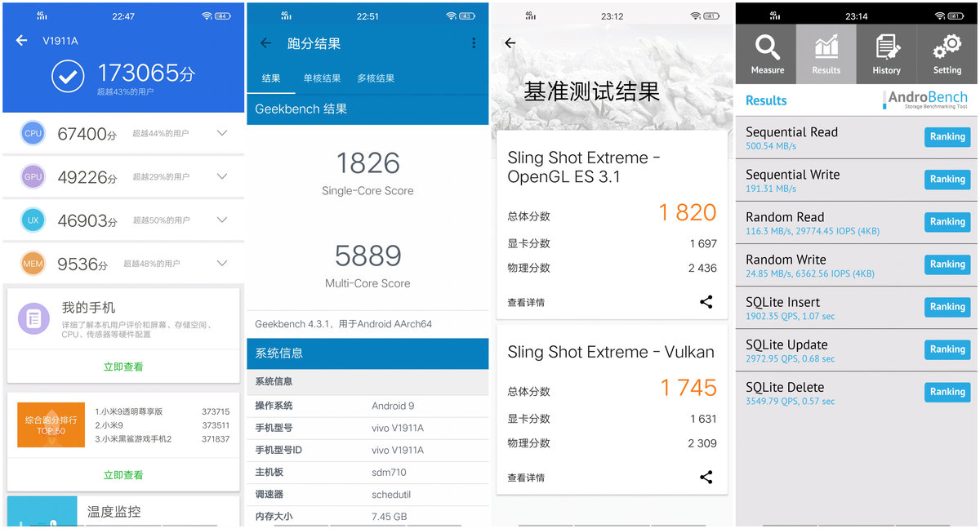
Task: Expand the GPU score details
Action: 222,176
